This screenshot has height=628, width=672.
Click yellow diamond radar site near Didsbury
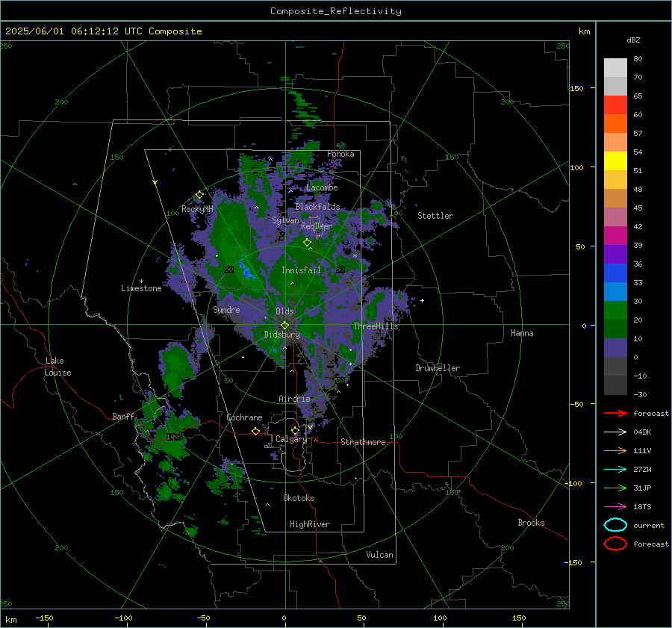pos(284,326)
